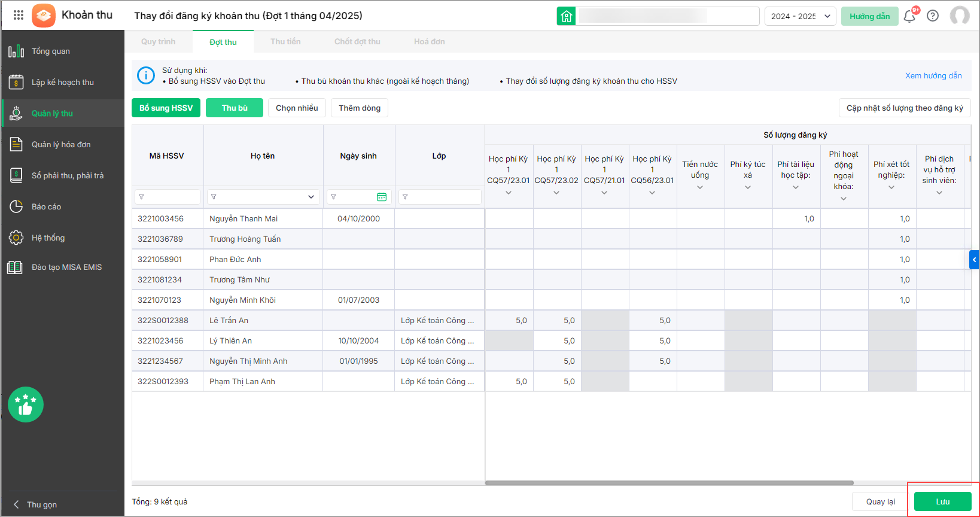980x517 pixels.
Task: Click the horizontal table scrollbar
Action: point(669,483)
